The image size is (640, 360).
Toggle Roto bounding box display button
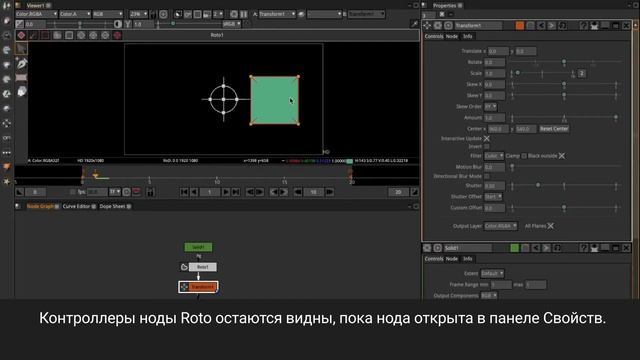click(69, 36)
